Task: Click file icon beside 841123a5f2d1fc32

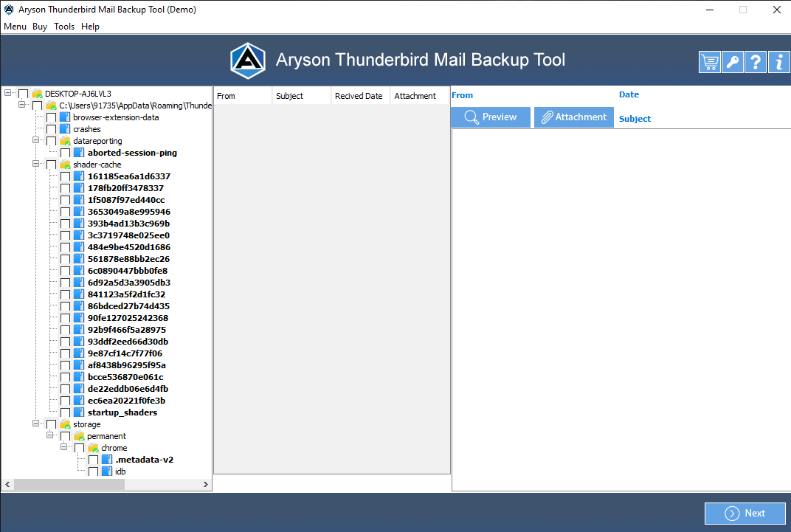Action: pyautogui.click(x=79, y=294)
